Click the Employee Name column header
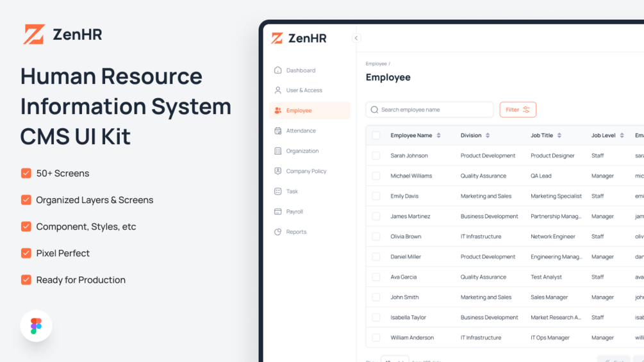Image resolution: width=644 pixels, height=362 pixels. pos(411,135)
